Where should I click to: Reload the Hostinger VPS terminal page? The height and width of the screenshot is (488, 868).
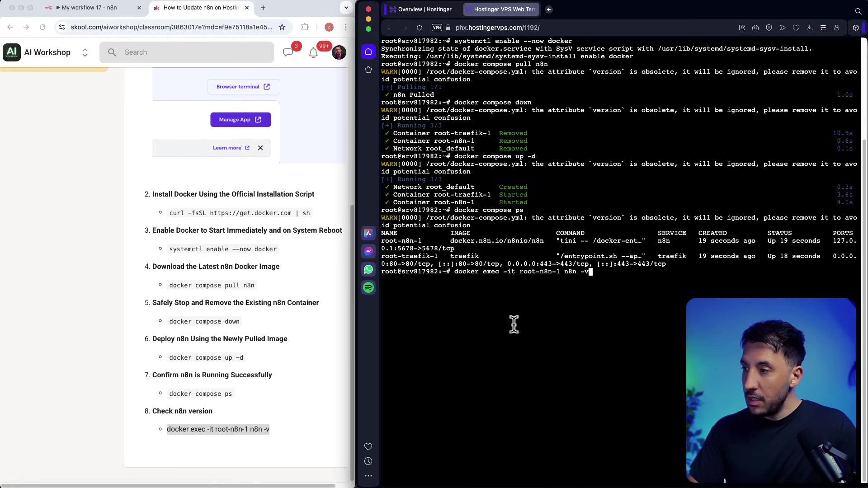420,28
